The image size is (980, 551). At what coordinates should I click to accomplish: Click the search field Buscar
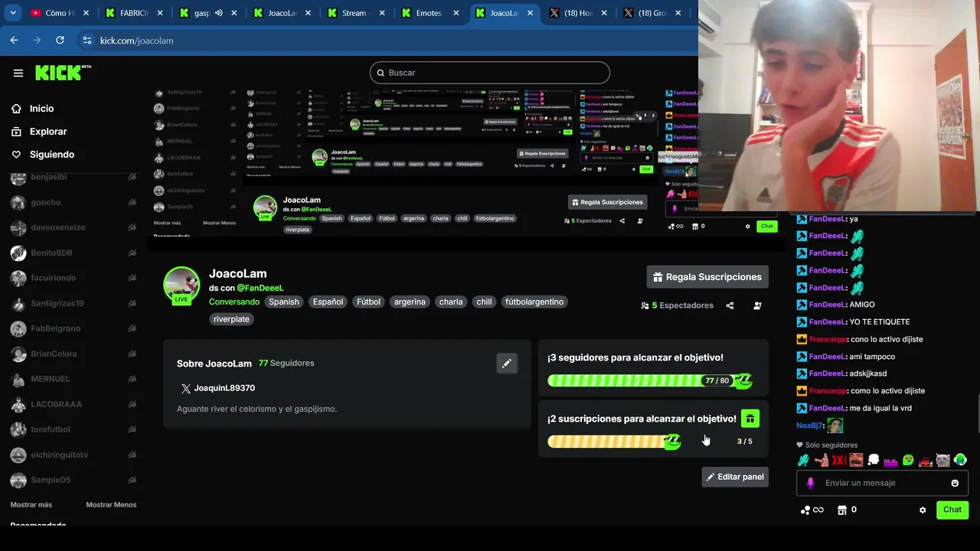coord(490,73)
